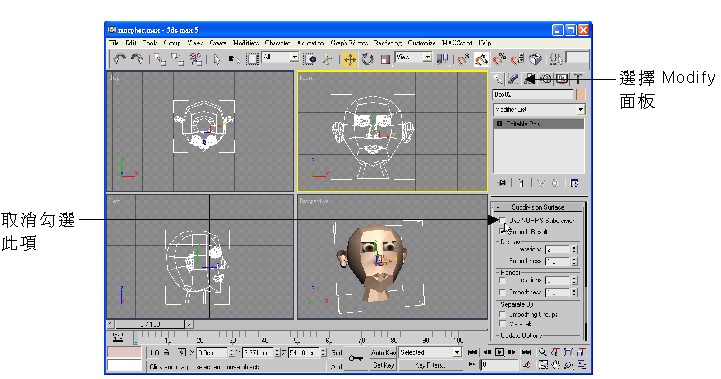Enable the Render Iterations checkbox
The width and height of the screenshot is (721, 379).
click(x=502, y=280)
